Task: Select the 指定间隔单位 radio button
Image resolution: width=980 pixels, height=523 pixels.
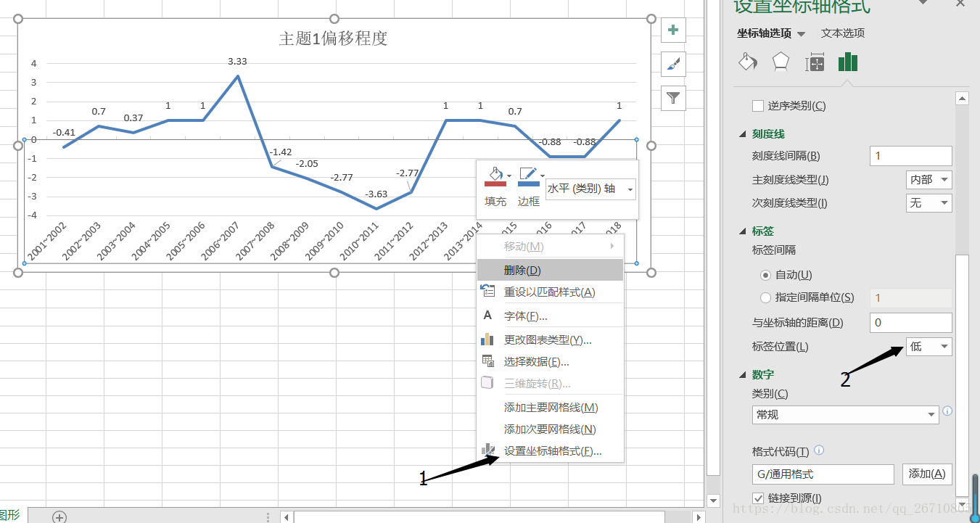Action: click(765, 297)
